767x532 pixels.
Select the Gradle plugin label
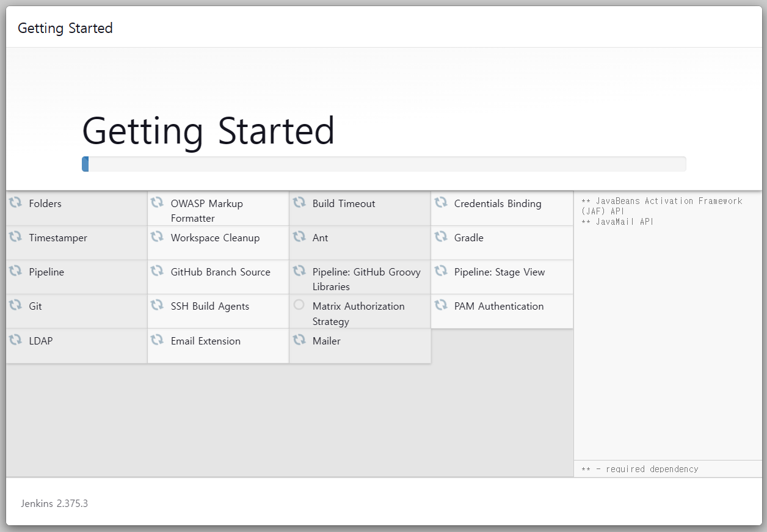[469, 238]
